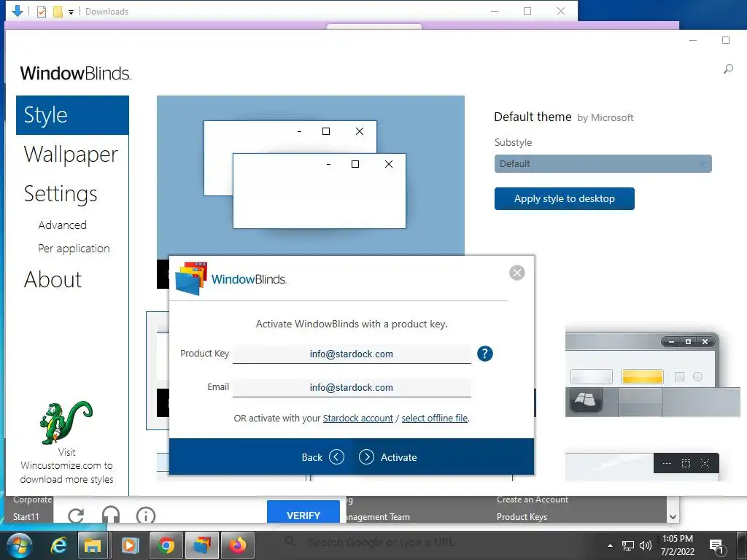
Task: Click the Activate right-arrow circle icon
Action: (366, 457)
